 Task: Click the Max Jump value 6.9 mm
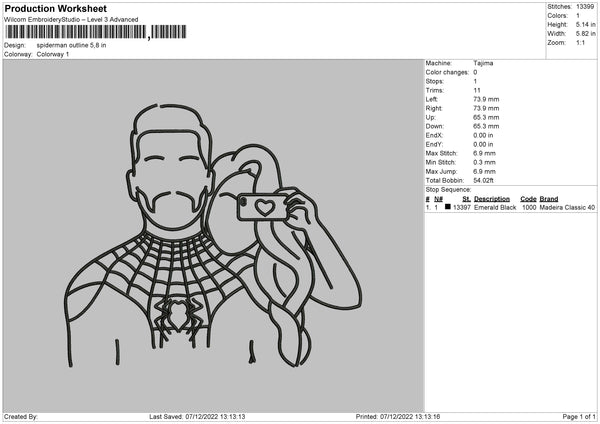(484, 172)
